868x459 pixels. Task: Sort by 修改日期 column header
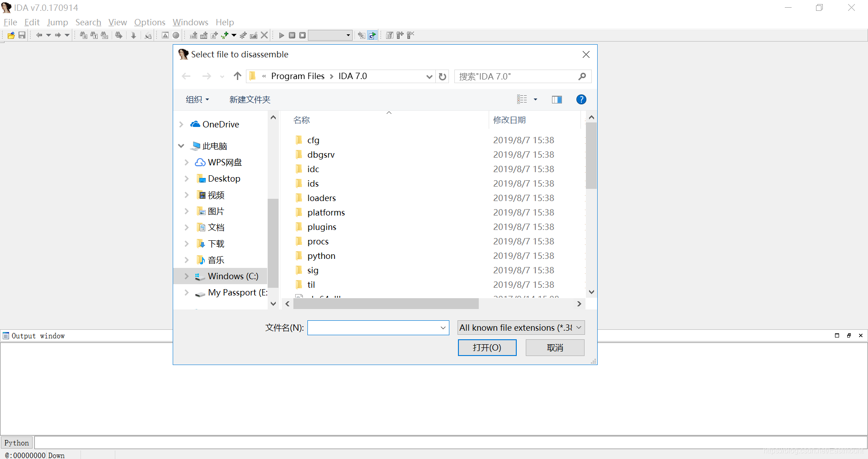click(x=509, y=120)
